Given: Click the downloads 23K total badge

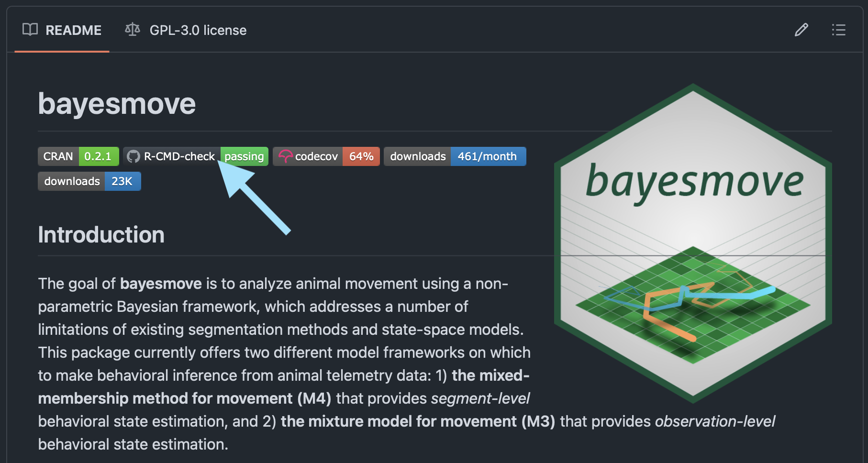Looking at the screenshot, I should coord(89,181).
